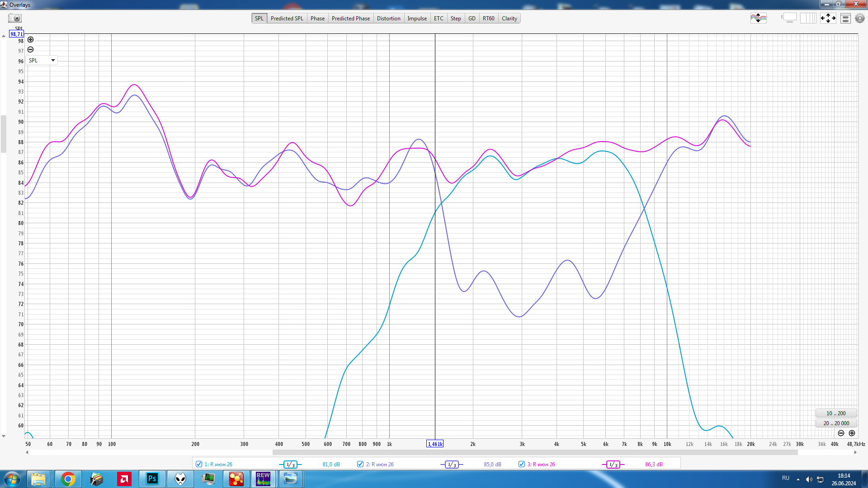Click the separate traces offset icon
868x488 pixels.
tap(758, 19)
